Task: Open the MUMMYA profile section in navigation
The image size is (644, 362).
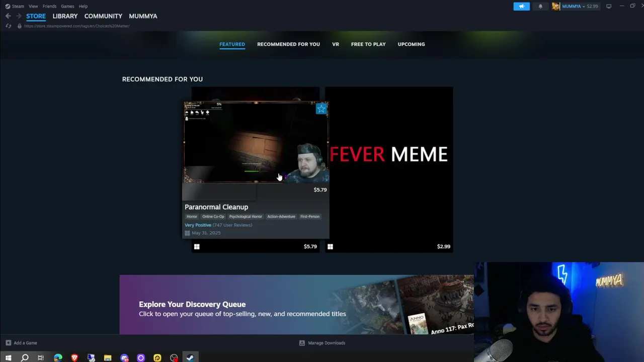Action: point(143,16)
